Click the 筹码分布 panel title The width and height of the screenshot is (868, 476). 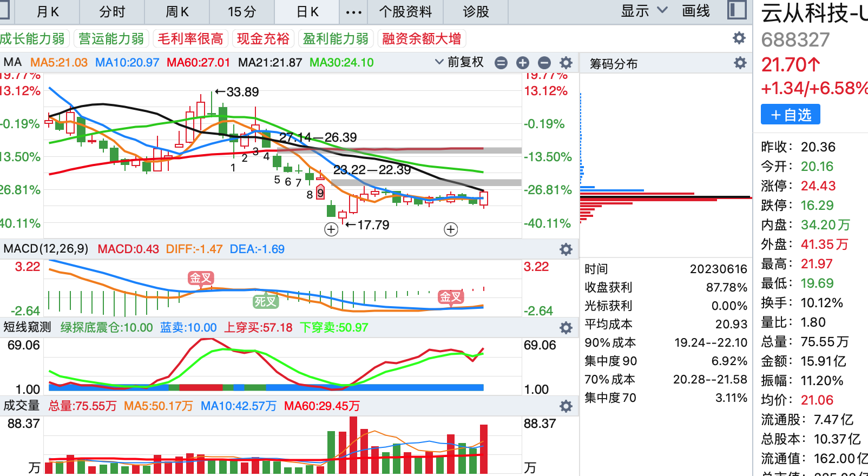(x=614, y=64)
